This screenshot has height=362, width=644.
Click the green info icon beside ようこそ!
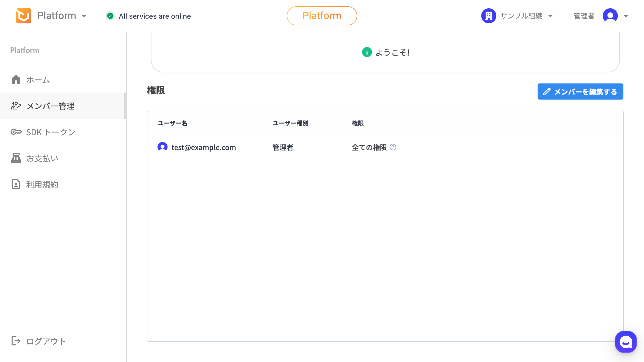pos(367,52)
